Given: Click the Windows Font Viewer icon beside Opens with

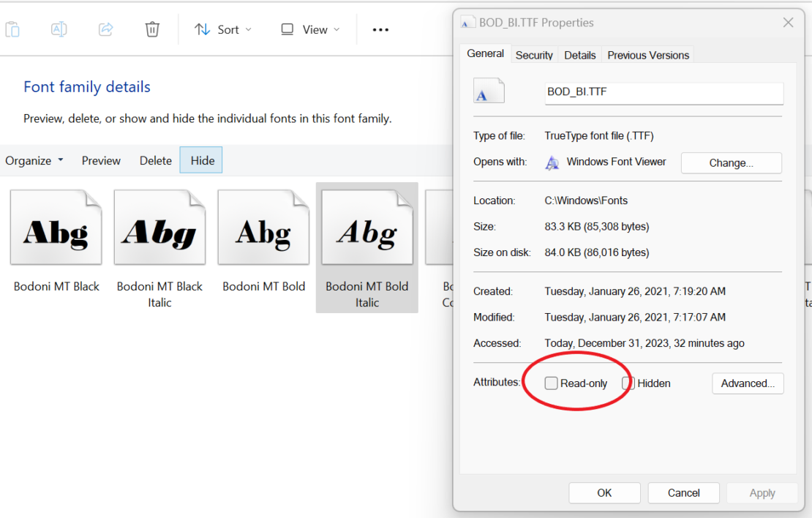Looking at the screenshot, I should click(x=552, y=162).
